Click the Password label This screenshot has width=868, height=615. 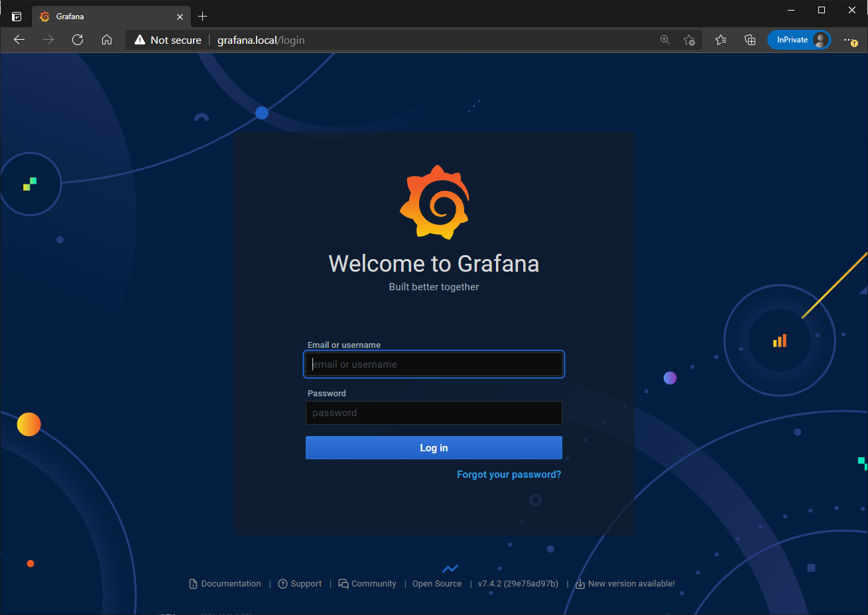pos(327,394)
